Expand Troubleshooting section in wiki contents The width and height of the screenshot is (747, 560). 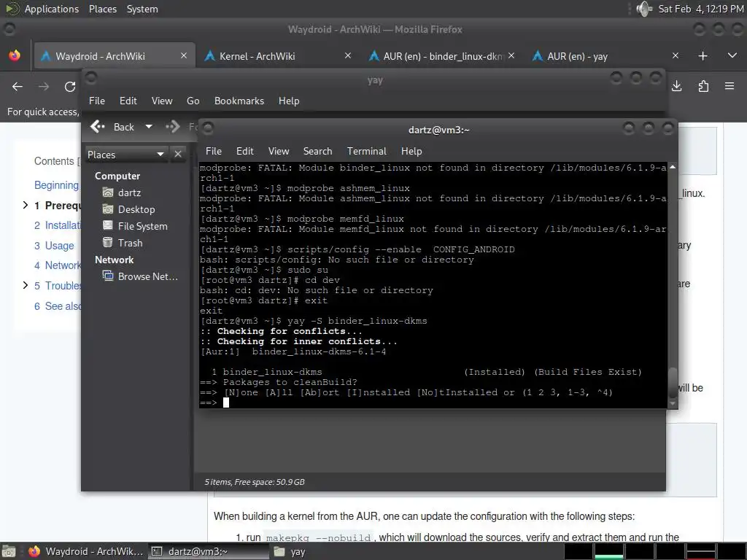[x=26, y=285]
